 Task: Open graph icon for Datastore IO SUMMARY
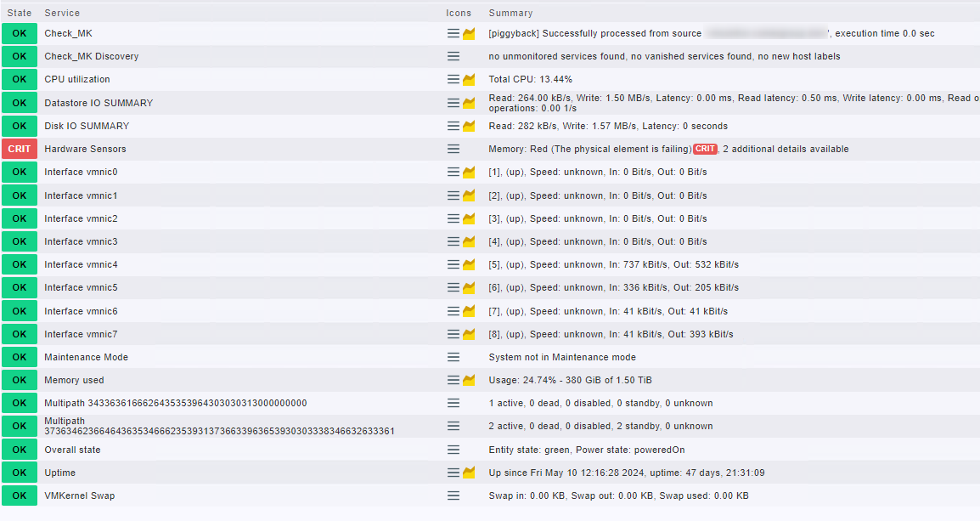pos(469,103)
